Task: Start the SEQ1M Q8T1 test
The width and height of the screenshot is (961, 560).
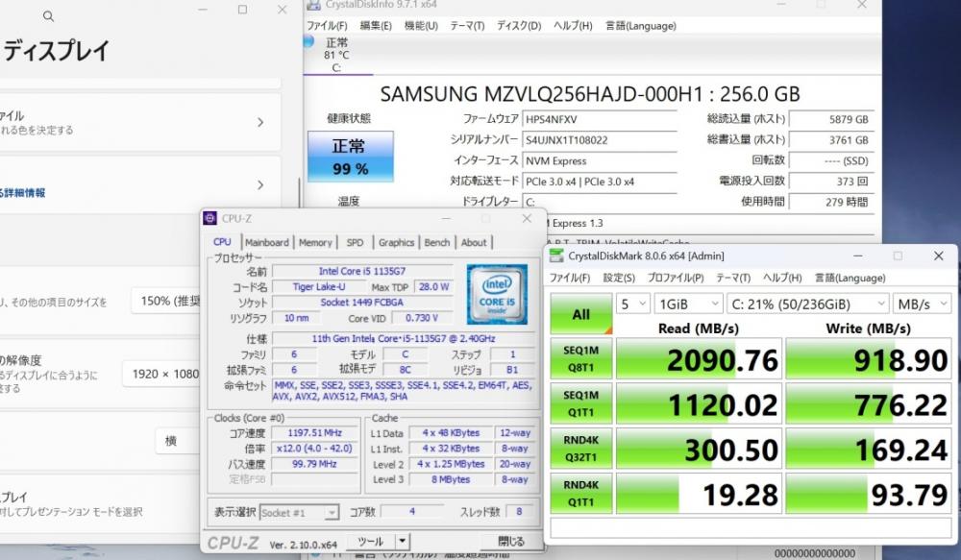Action: [581, 359]
